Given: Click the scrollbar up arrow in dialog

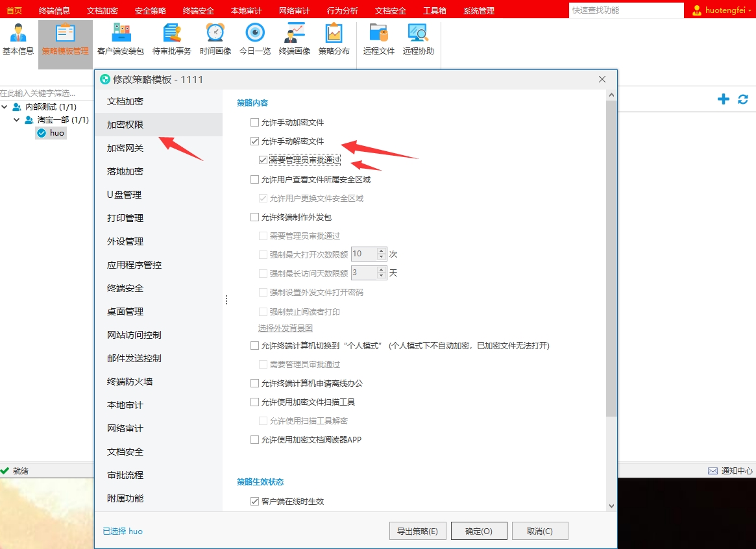Looking at the screenshot, I should click(611, 95).
